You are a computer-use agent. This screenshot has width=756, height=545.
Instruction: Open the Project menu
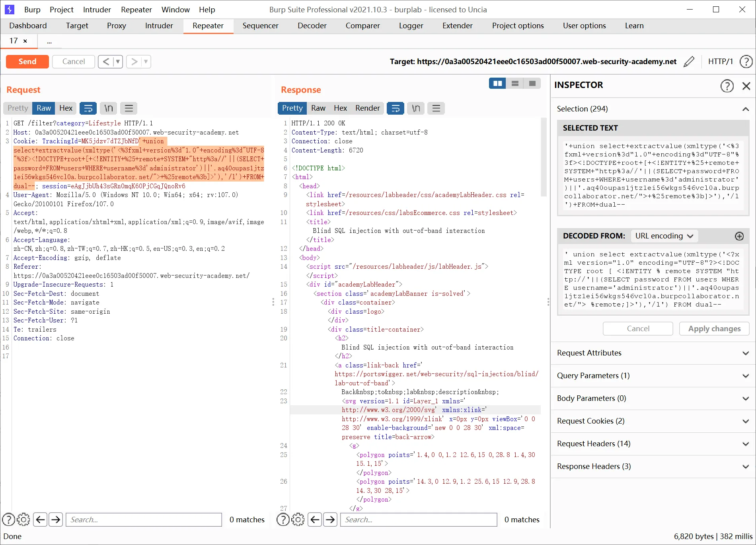click(62, 10)
